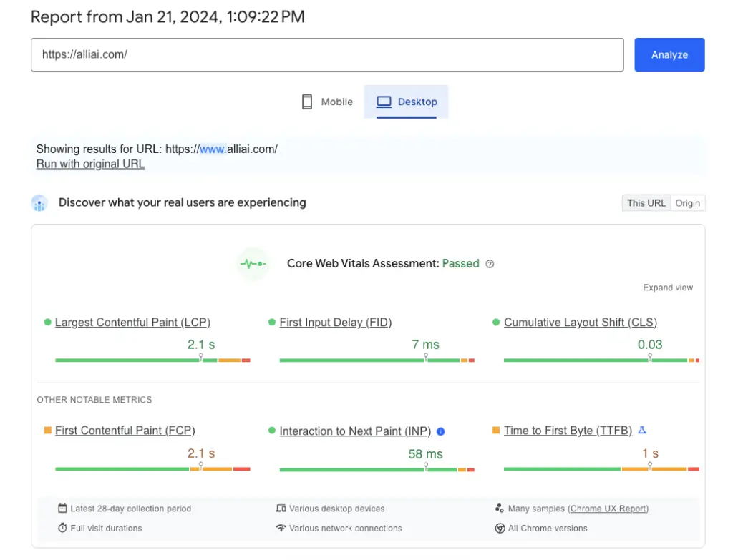Click the TTFB distribution bar
Image resolution: width=733 pixels, height=560 pixels.
click(x=601, y=468)
